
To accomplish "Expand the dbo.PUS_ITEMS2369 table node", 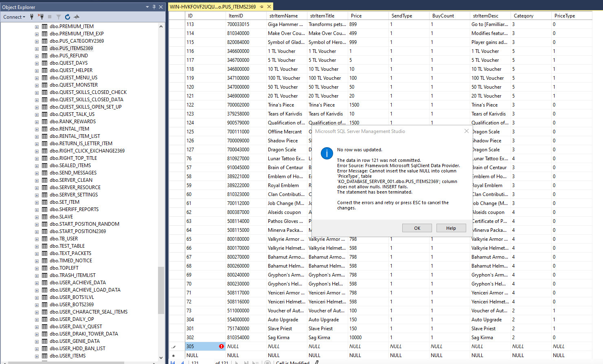I will pyautogui.click(x=37, y=48).
